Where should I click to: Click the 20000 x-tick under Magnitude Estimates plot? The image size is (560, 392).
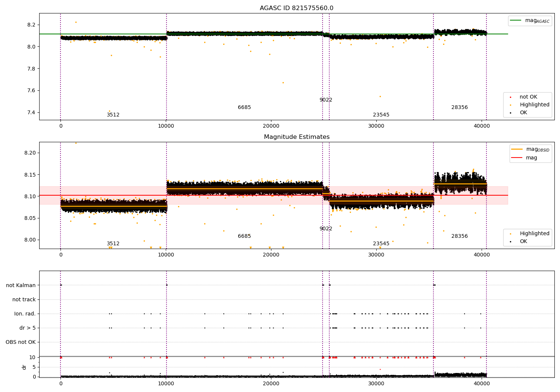pyautogui.click(x=271, y=255)
